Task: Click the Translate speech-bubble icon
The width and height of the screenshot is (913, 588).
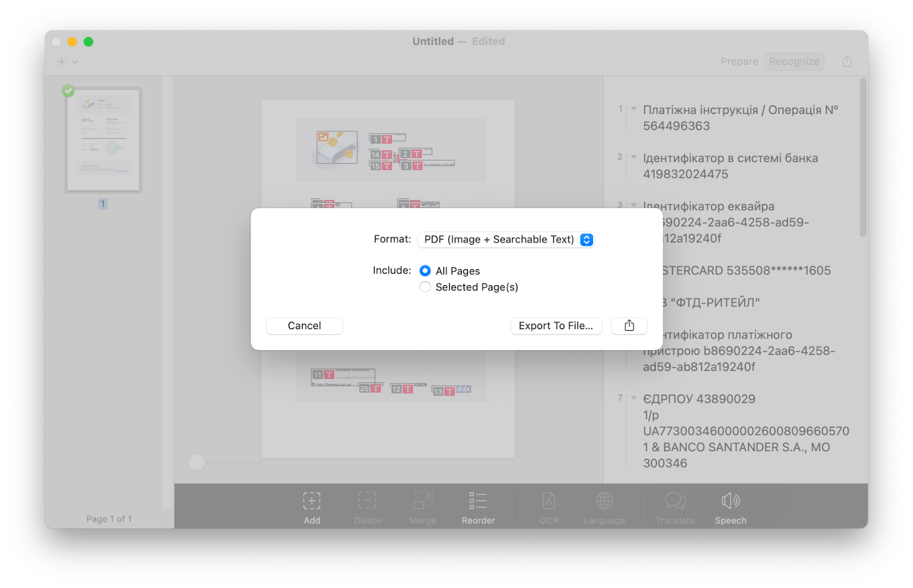Action: pyautogui.click(x=675, y=501)
